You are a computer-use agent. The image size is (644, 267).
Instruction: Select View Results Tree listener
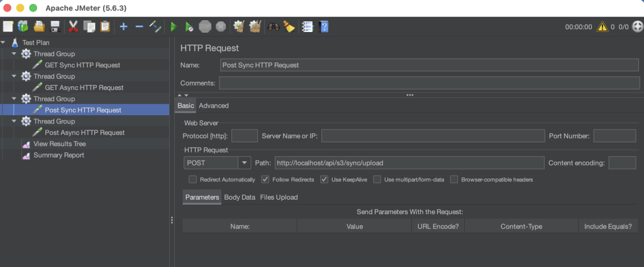coord(60,144)
